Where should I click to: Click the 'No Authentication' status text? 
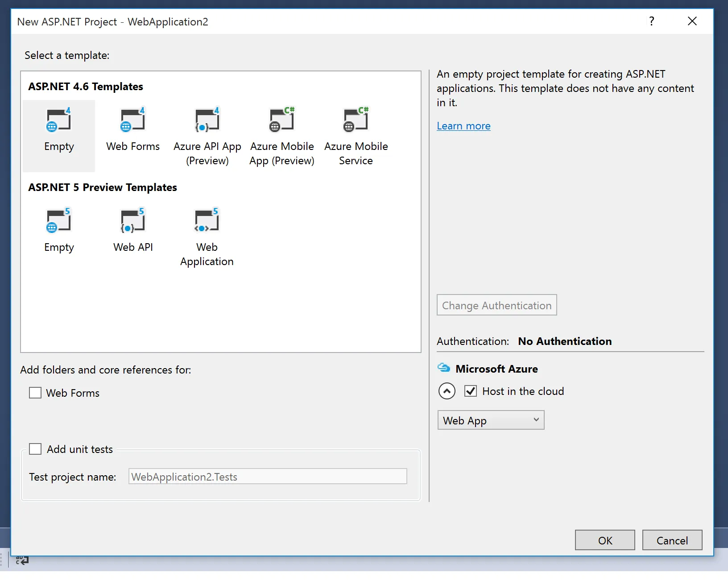click(565, 341)
